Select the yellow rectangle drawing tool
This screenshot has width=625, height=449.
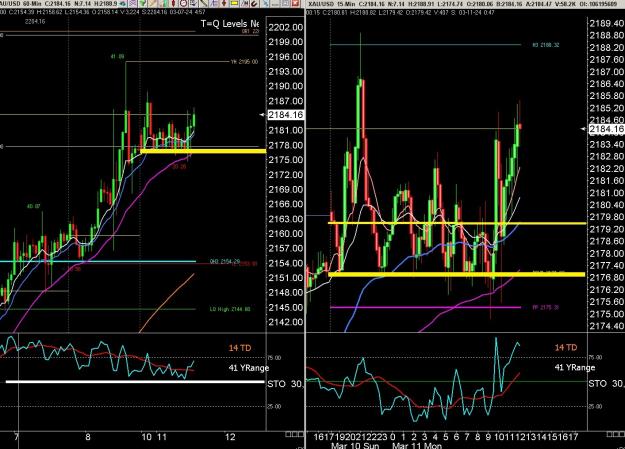(234, 4)
